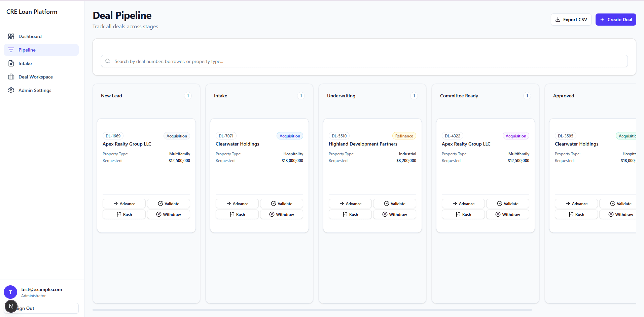Click the Approved column heading

click(564, 96)
